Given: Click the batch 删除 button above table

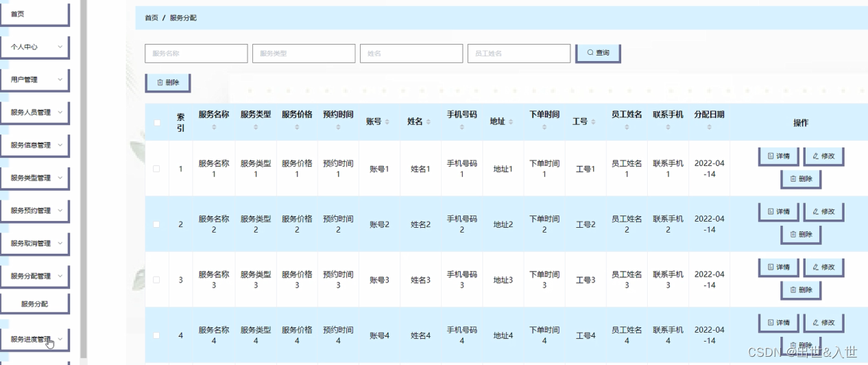Looking at the screenshot, I should 167,82.
